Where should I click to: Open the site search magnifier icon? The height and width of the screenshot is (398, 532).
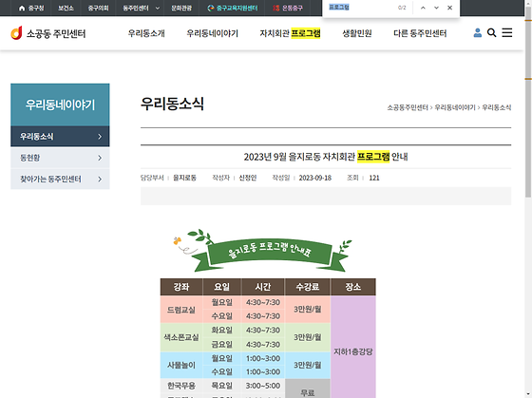click(492, 32)
